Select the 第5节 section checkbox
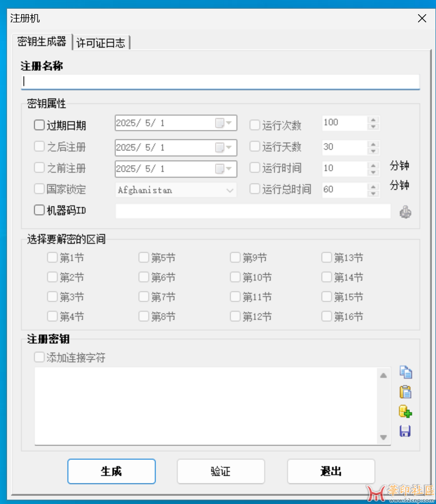The image size is (436, 504). [144, 258]
